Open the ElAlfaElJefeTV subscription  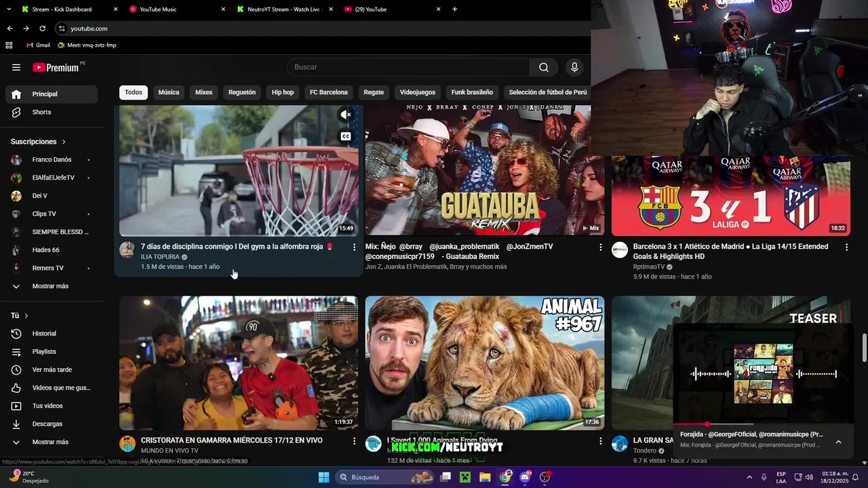pyautogui.click(x=52, y=178)
